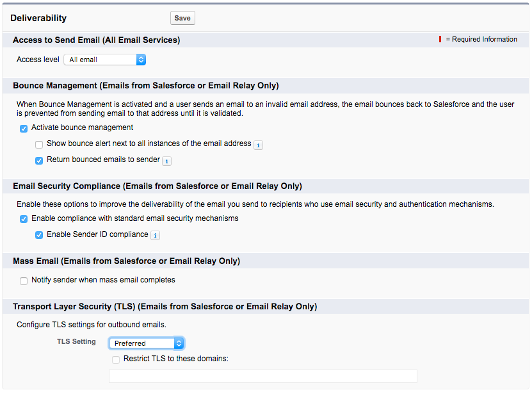Click info icon beside Sender ID compliance
Screen dimensions: 532x399
click(155, 235)
